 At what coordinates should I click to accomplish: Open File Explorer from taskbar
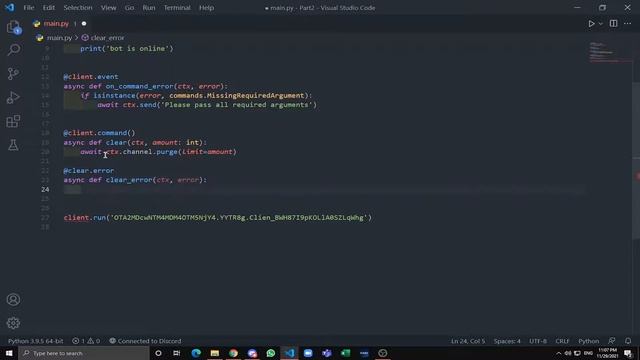(215, 353)
